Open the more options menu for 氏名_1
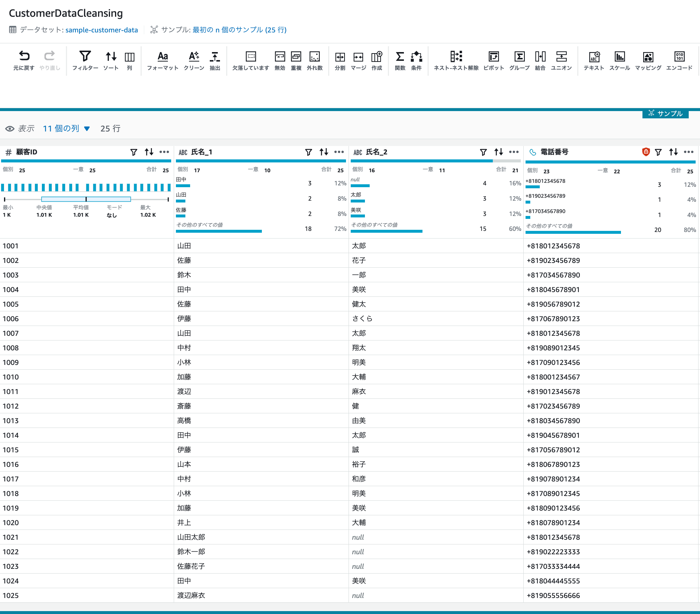 coord(339,152)
